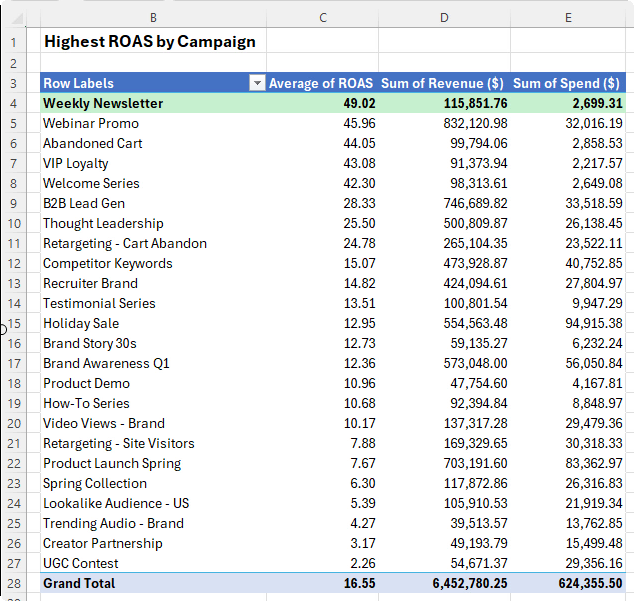Select the 'Recruiter Brand' cell
Viewport: 634px width, 601px height.
(153, 284)
